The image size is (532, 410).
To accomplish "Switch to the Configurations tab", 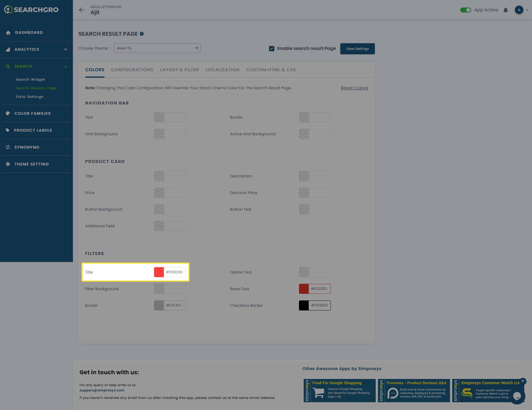I will (x=132, y=70).
